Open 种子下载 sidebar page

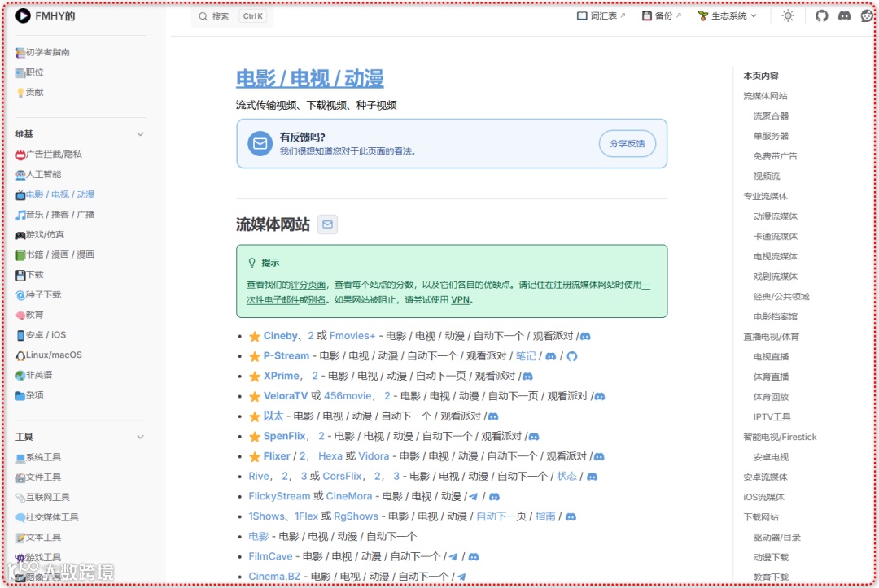(x=39, y=295)
